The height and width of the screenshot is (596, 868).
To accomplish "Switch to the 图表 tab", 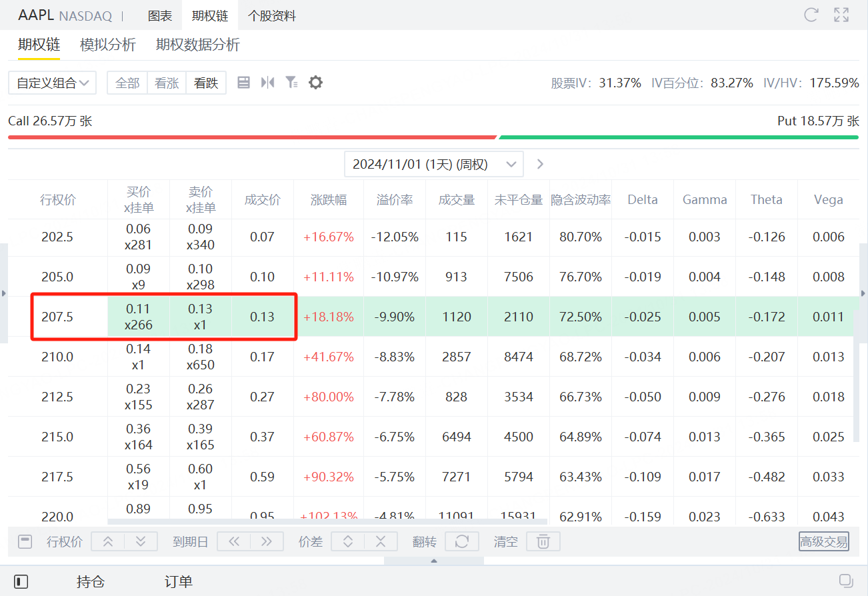I will (x=159, y=15).
